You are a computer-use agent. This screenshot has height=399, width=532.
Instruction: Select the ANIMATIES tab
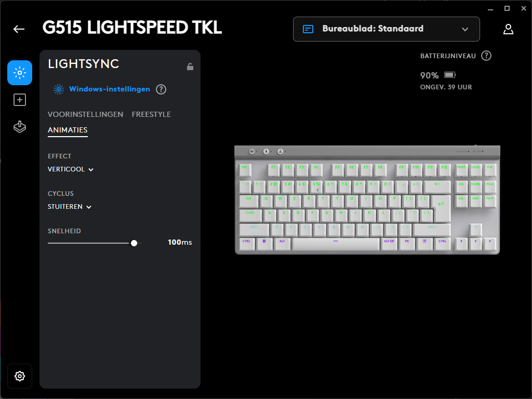68,130
